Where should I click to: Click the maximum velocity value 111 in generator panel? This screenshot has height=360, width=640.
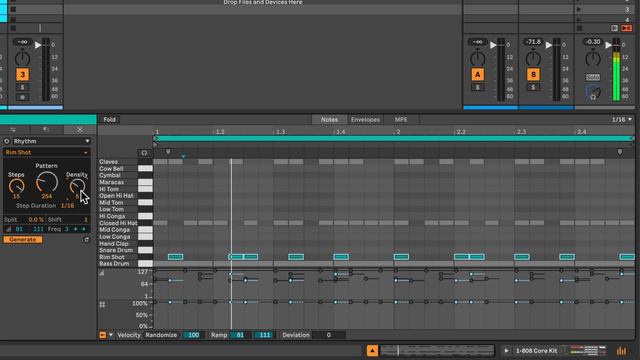(x=38, y=229)
